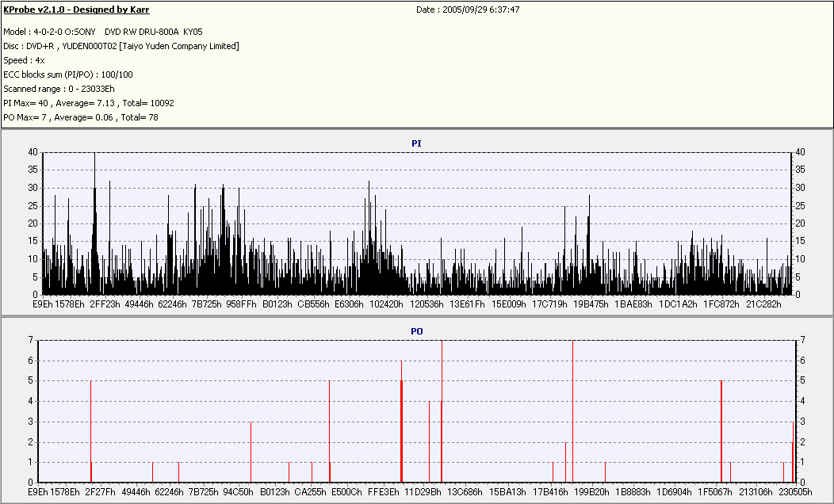834x504 pixels.
Task: Click the Speed 4x text line
Action: [24, 60]
